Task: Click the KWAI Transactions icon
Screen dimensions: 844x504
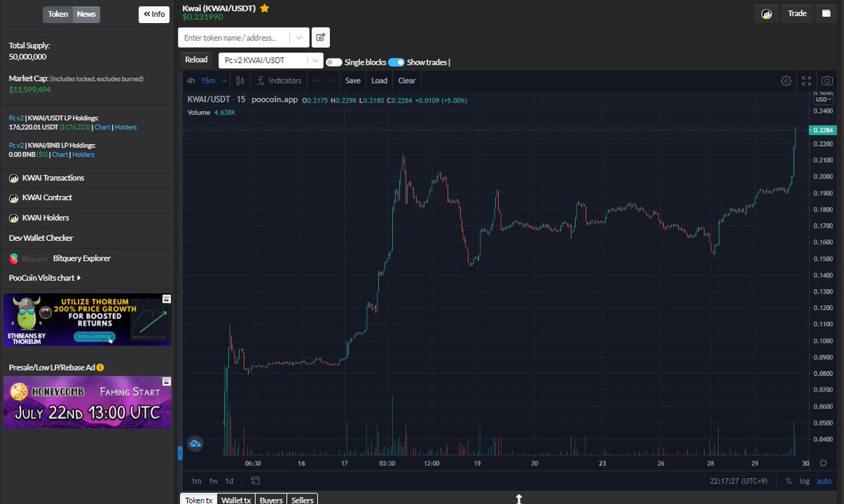Action: click(13, 179)
